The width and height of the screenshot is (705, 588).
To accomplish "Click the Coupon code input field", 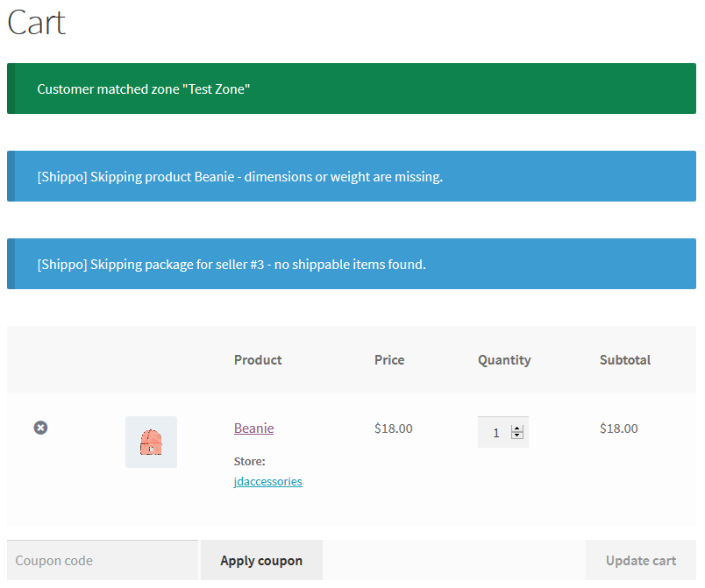I will [103, 560].
